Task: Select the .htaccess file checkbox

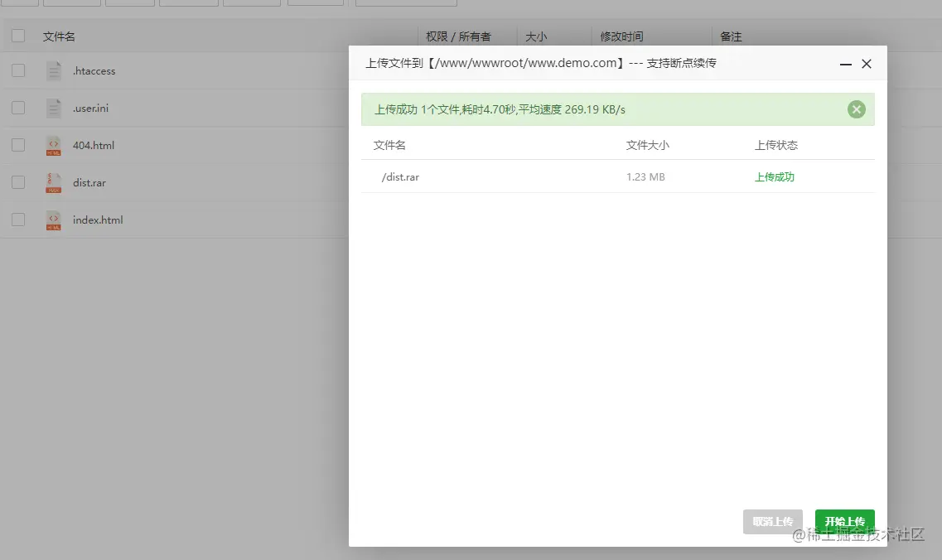Action: [x=18, y=70]
